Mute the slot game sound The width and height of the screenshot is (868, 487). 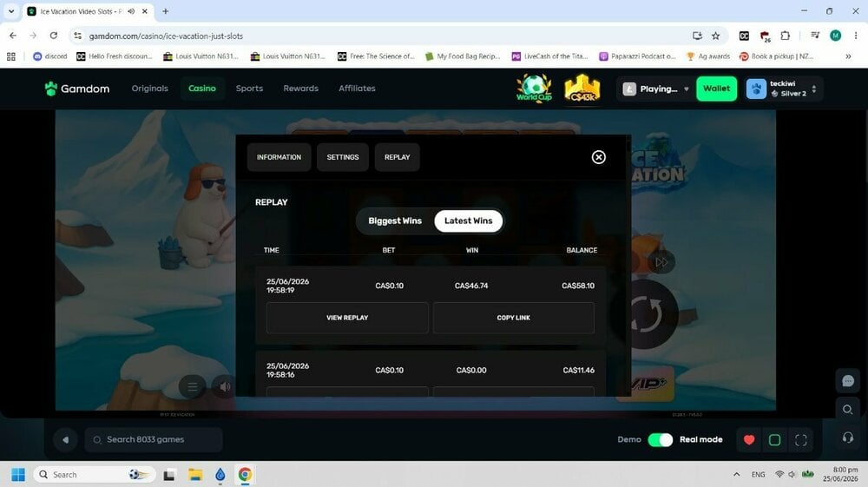[x=225, y=387]
